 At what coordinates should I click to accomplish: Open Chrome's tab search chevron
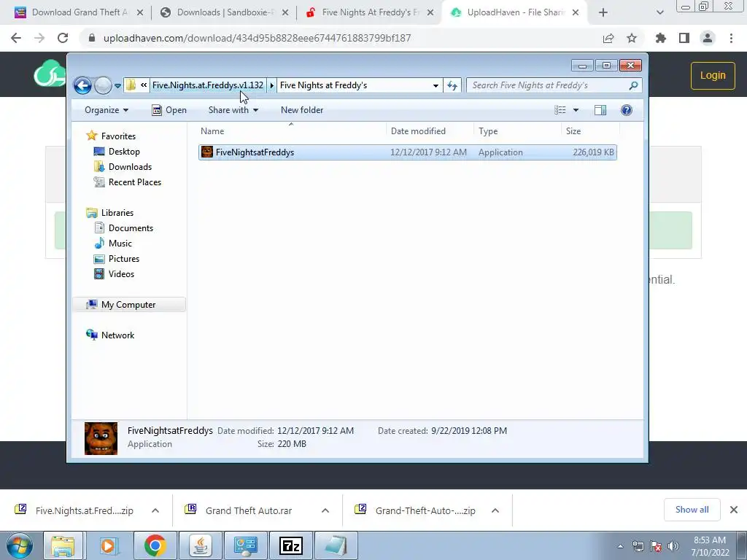pyautogui.click(x=659, y=13)
